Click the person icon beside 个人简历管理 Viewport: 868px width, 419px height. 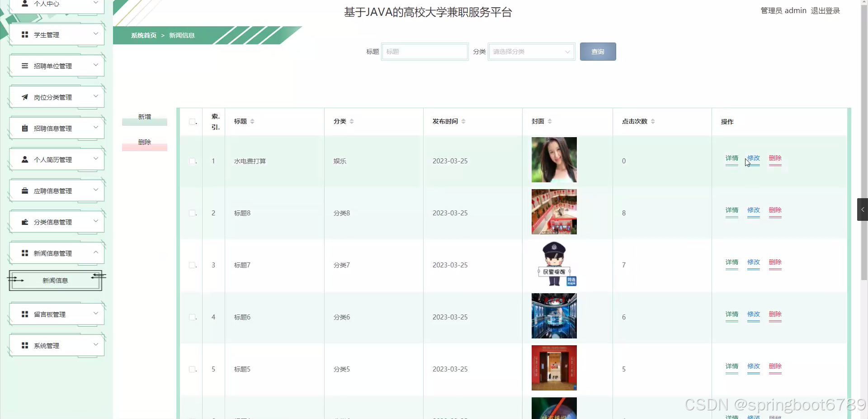tap(25, 160)
